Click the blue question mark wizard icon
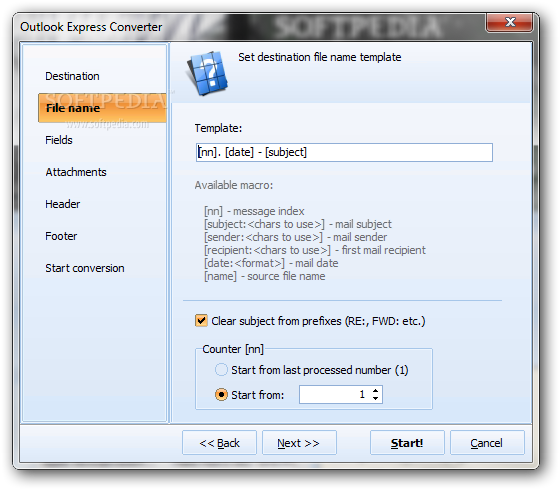The image size is (560, 490). [207, 73]
